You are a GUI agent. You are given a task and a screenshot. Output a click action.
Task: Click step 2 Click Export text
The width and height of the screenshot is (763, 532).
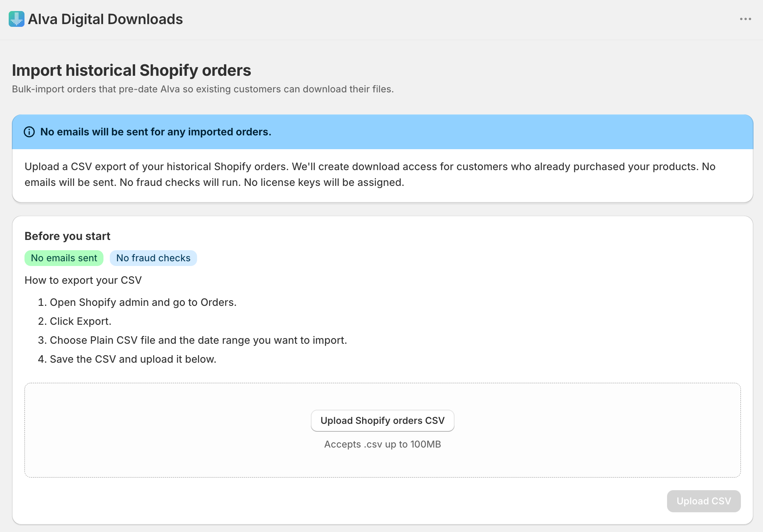pyautogui.click(x=81, y=321)
